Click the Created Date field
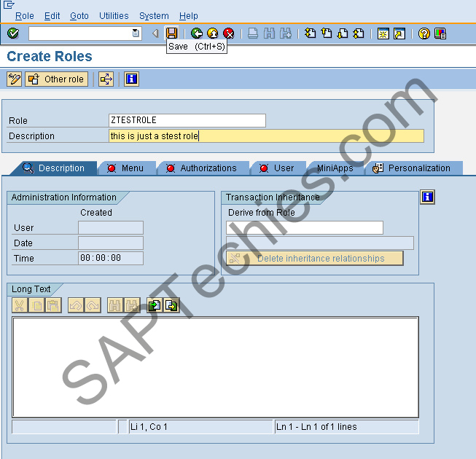476x459 pixels. click(111, 243)
